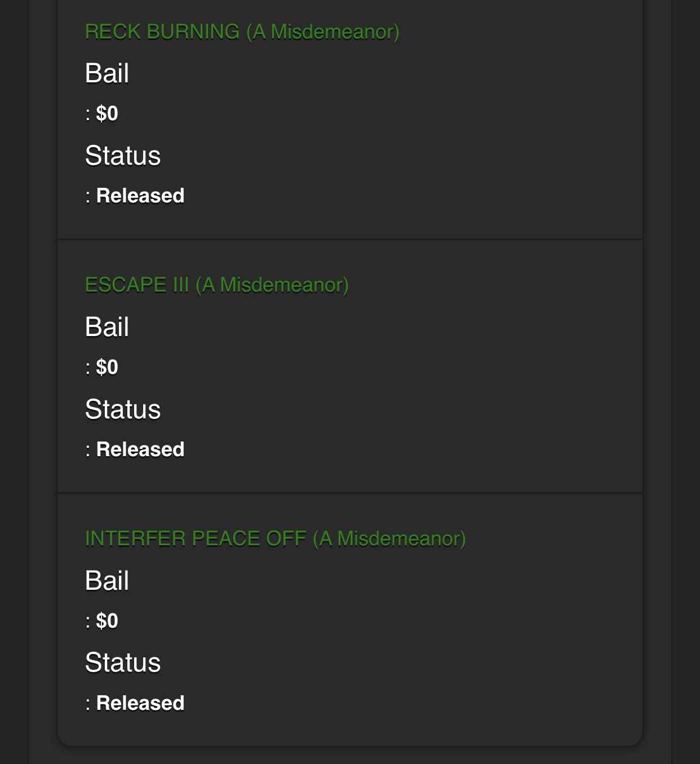Click the Released status under ESCAPE III
700x764 pixels.
(x=140, y=449)
